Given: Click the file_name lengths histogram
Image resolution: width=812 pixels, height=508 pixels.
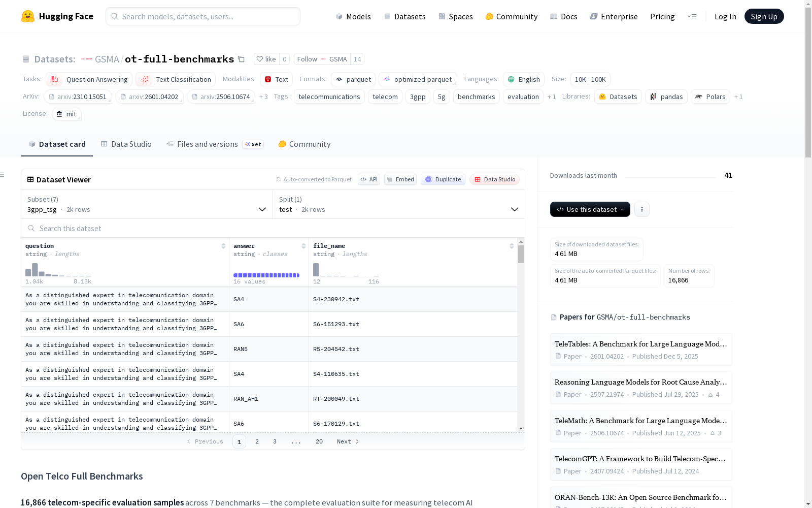Looking at the screenshot, I should (x=346, y=270).
